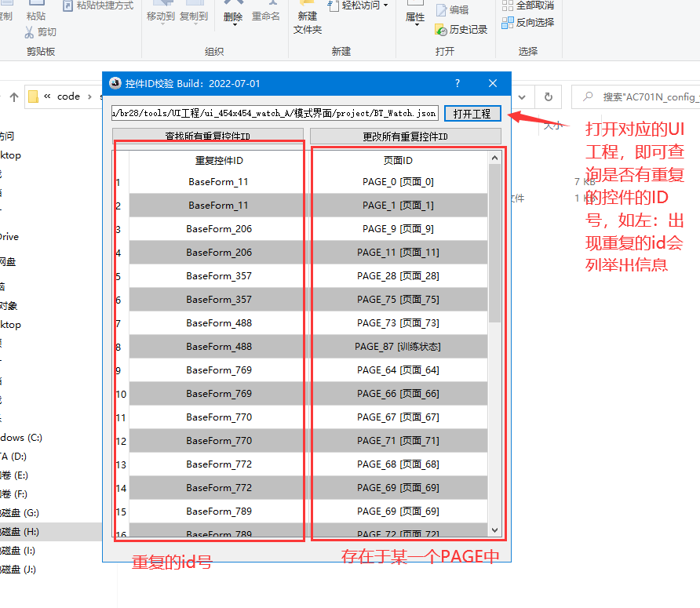Click the Change all duplicate control IDs button

pos(406,137)
